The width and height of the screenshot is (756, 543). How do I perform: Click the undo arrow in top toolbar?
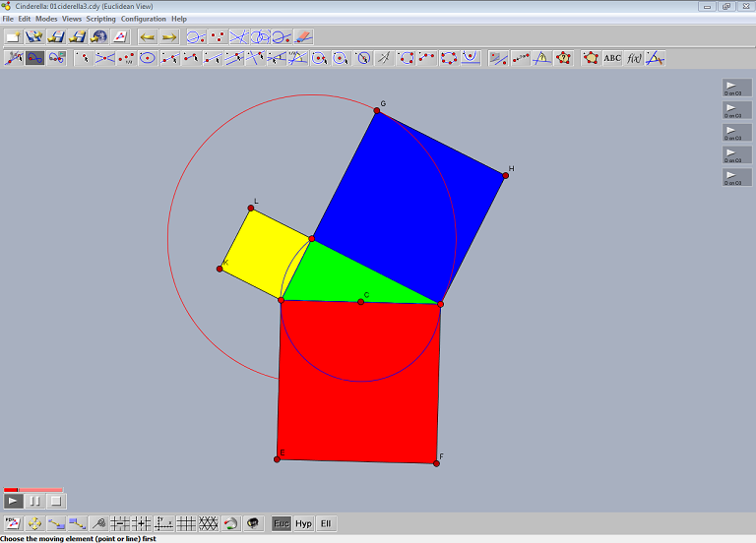(x=148, y=37)
